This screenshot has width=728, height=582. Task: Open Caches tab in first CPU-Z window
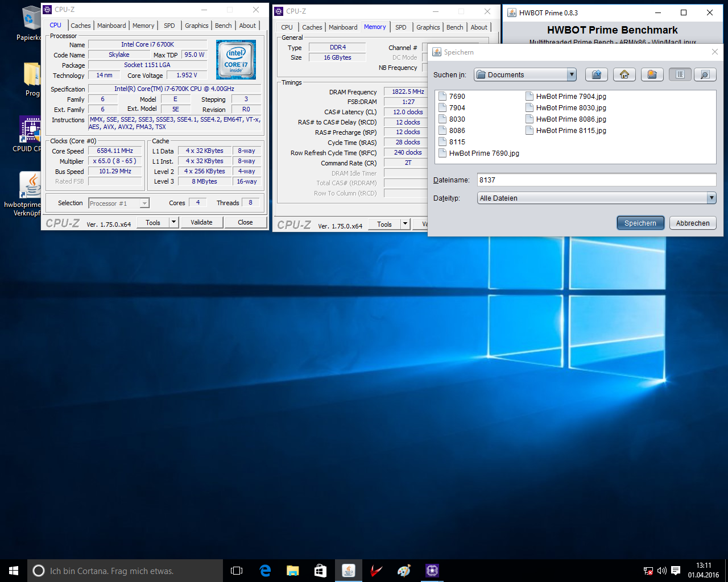[81, 26]
